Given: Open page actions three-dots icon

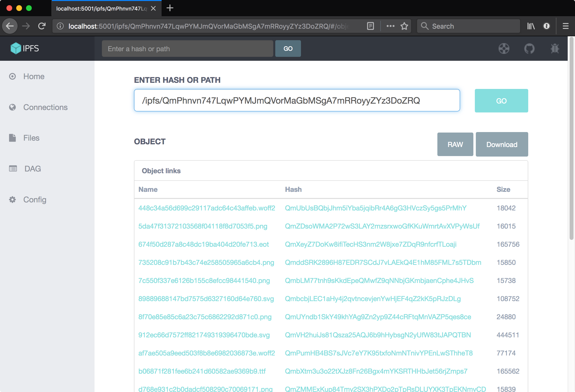Looking at the screenshot, I should 390,26.
